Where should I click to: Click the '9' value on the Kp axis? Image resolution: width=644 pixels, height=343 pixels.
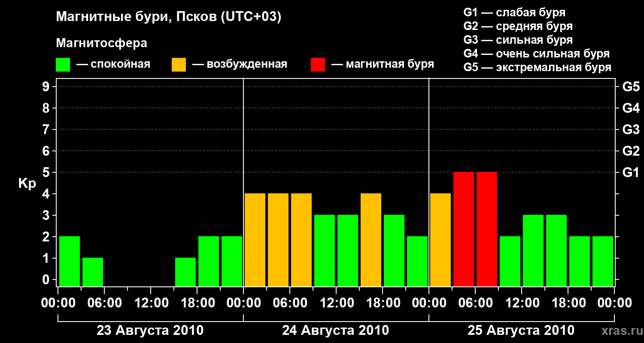[x=47, y=87]
